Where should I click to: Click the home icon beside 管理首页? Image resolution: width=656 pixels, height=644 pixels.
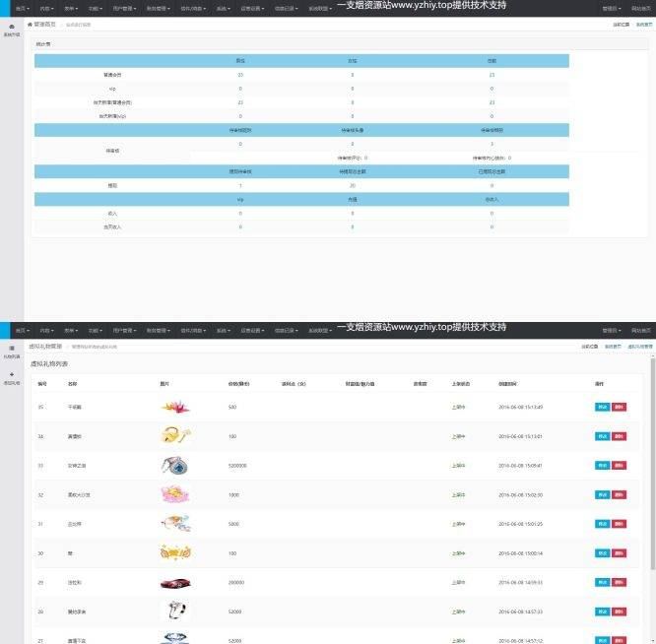pyautogui.click(x=31, y=24)
